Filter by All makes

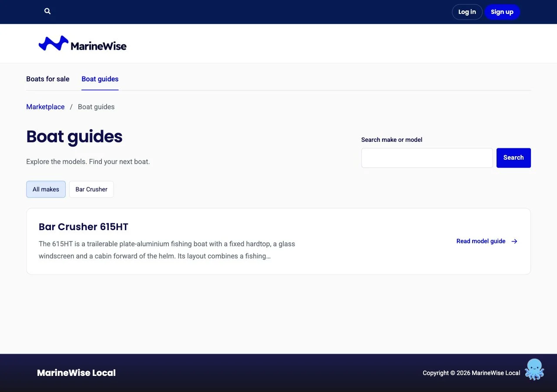tap(46, 189)
